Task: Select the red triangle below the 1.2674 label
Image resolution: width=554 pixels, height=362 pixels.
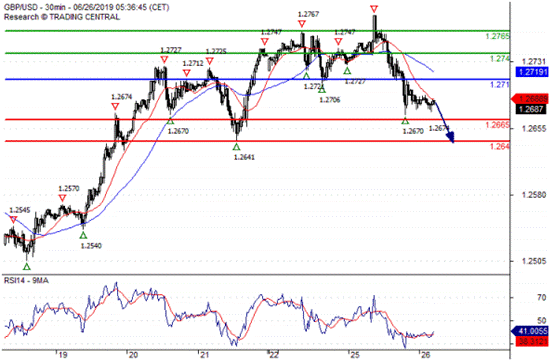Action: point(115,107)
